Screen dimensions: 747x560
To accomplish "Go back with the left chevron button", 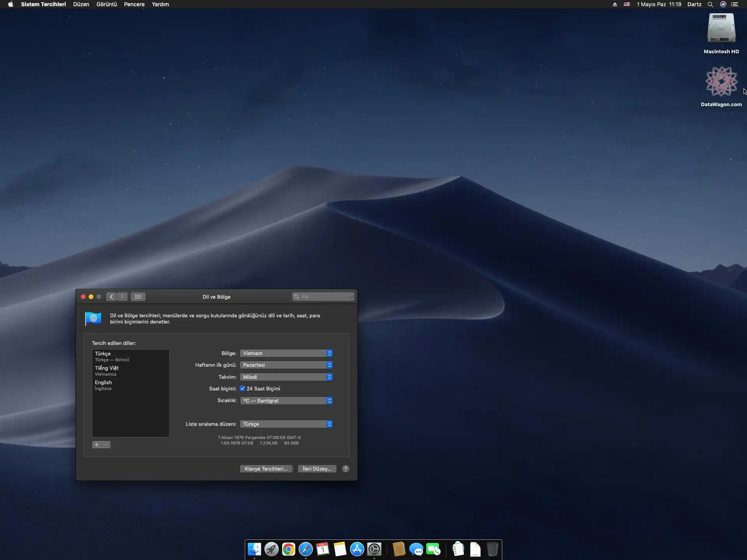I will [111, 297].
